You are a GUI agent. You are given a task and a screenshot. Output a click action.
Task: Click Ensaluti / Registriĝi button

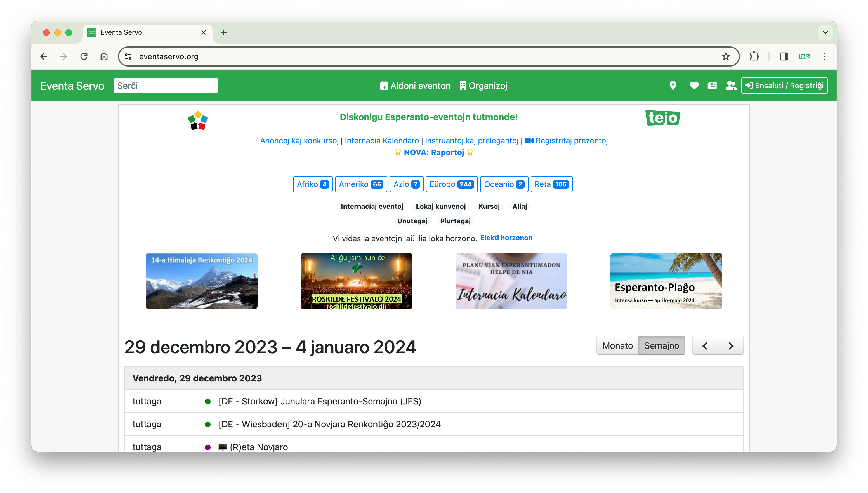click(784, 86)
